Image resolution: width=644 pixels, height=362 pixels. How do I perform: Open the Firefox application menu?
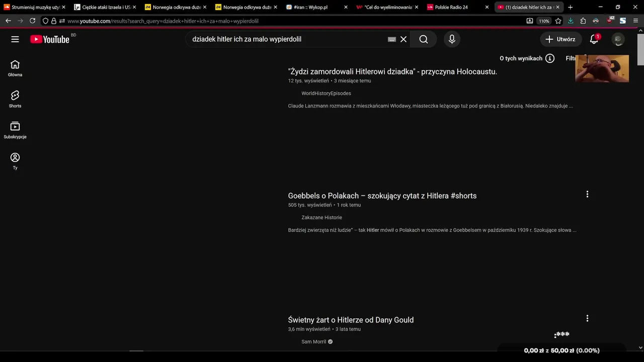click(635, 21)
